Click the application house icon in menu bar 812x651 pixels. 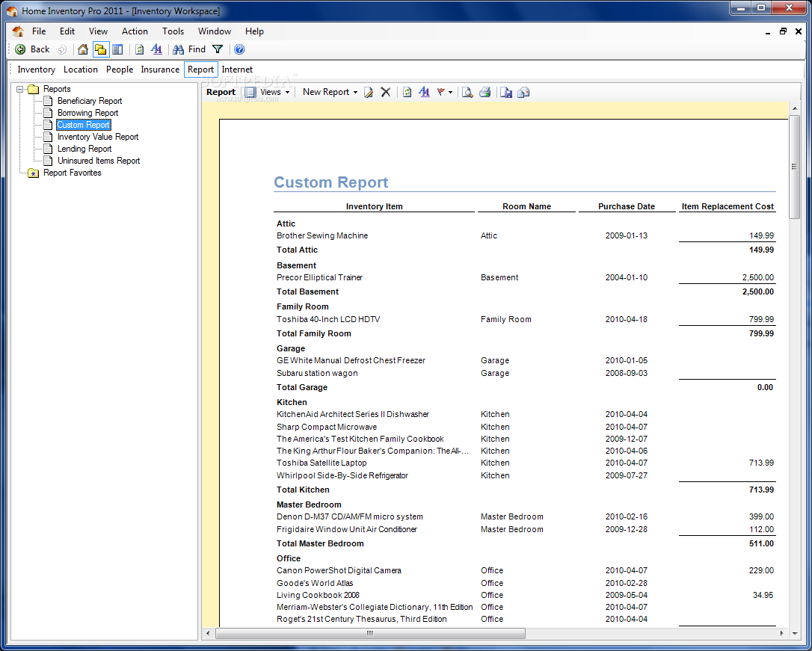click(18, 31)
